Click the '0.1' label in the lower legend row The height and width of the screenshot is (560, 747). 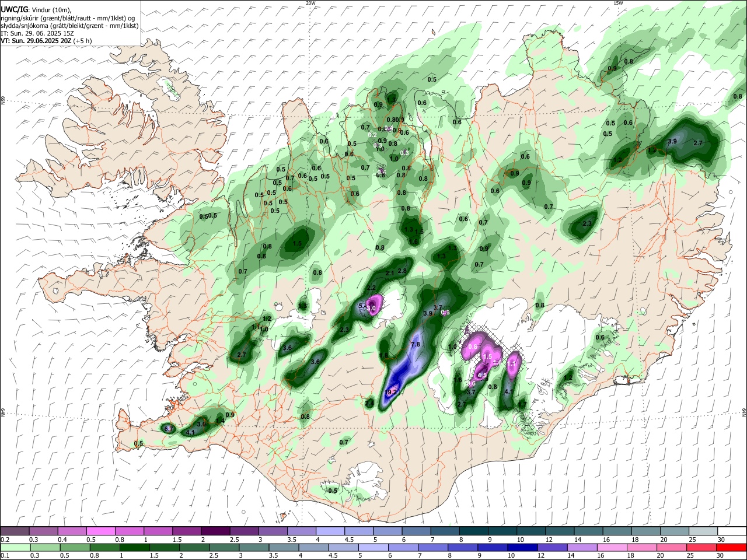[5, 555]
